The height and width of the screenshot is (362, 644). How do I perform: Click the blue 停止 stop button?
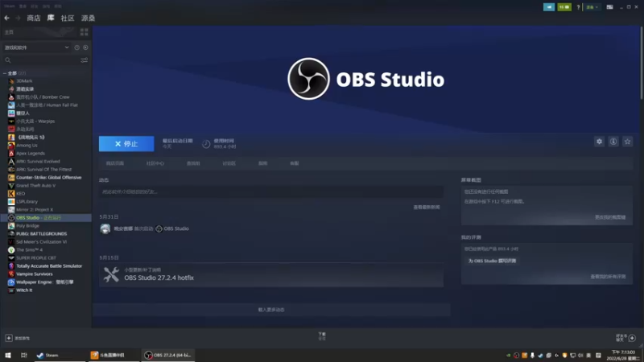tap(126, 144)
